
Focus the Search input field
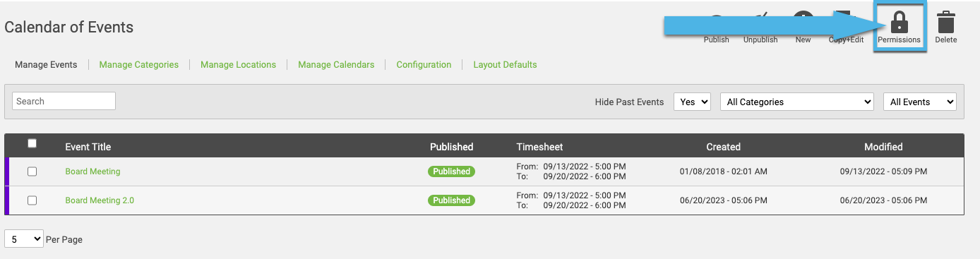(x=64, y=101)
